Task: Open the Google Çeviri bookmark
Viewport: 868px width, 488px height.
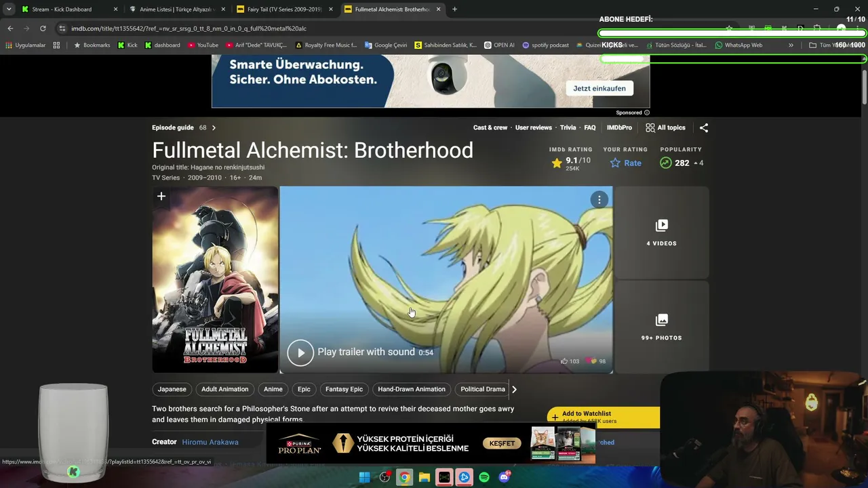Action: click(x=386, y=45)
